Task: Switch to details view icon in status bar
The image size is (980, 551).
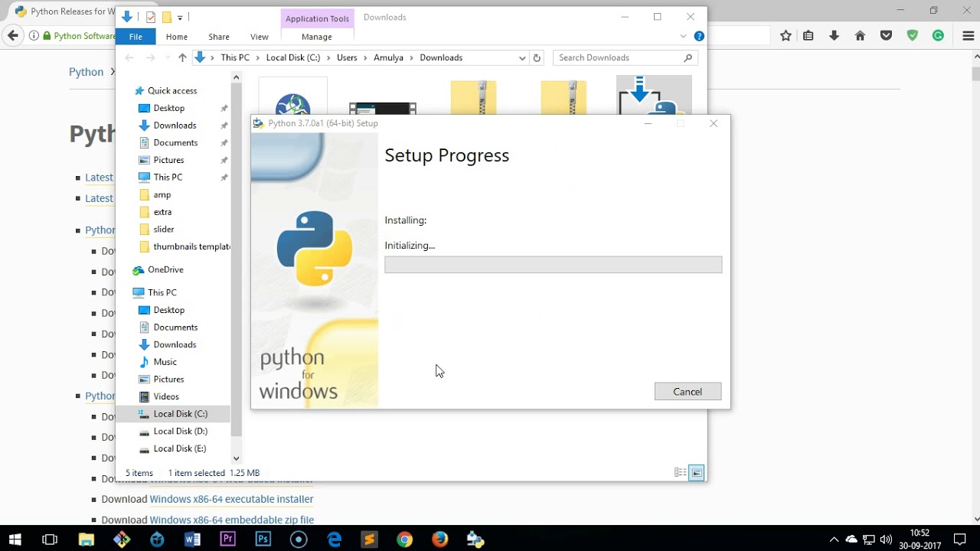Action: pyautogui.click(x=680, y=473)
